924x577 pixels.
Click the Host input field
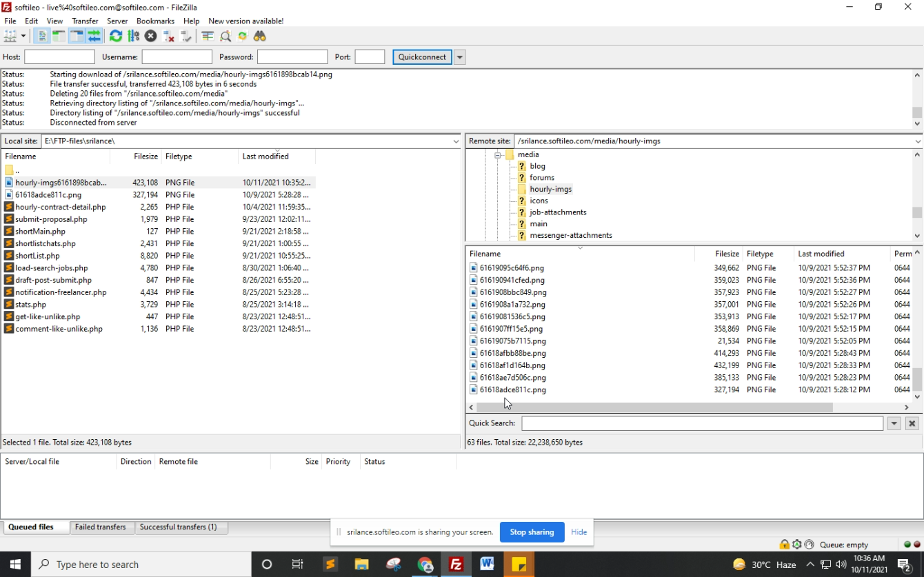[x=59, y=57]
